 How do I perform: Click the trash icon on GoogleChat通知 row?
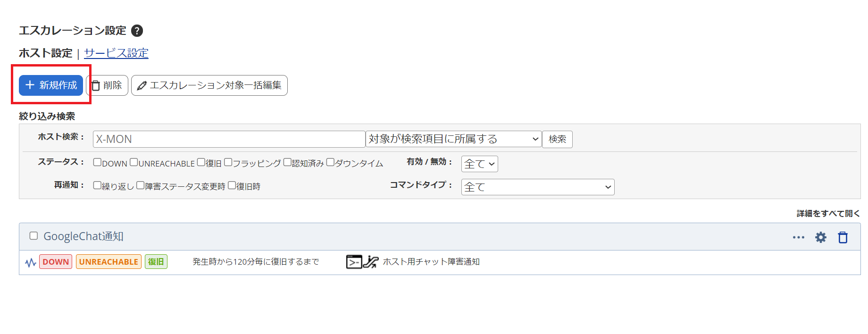[843, 237]
